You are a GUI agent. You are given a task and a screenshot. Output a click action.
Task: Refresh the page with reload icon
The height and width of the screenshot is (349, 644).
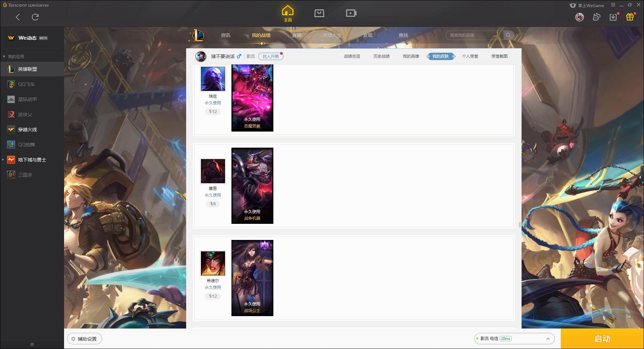click(35, 17)
